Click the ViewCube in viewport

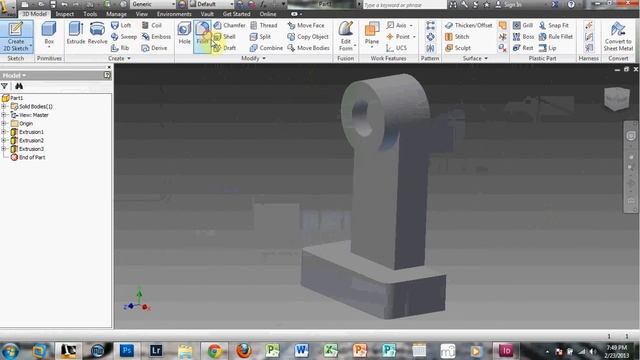(616, 98)
